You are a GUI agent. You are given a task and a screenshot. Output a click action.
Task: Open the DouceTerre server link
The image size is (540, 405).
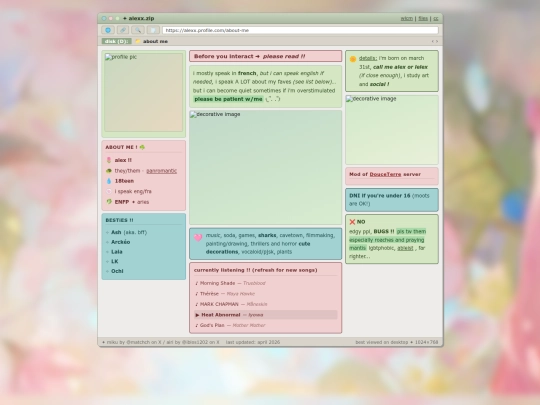385,174
